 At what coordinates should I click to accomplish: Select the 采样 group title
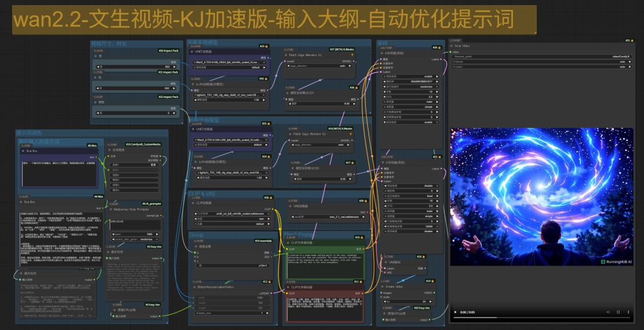point(383,43)
